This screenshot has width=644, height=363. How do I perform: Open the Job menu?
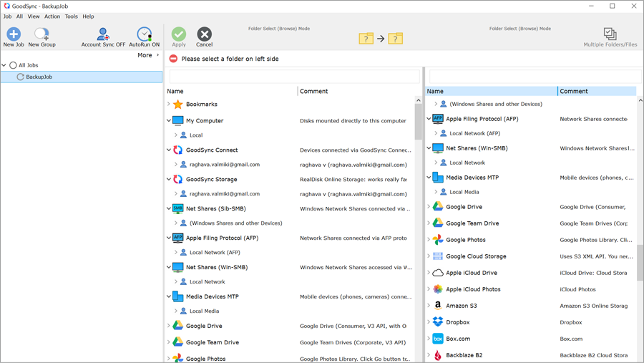click(x=7, y=16)
